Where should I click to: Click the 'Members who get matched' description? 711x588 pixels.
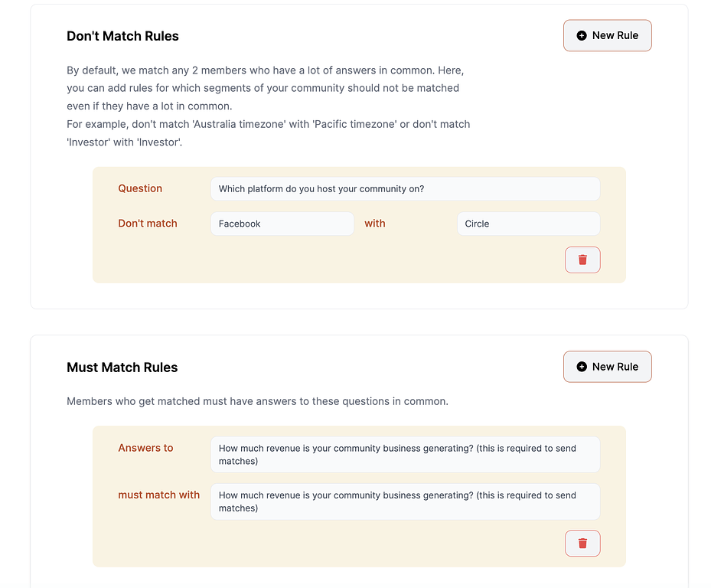258,401
